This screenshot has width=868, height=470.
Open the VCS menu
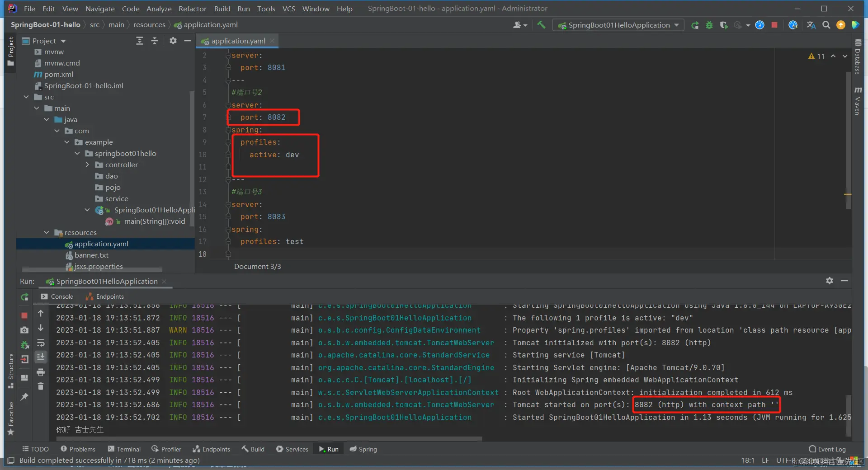pyautogui.click(x=289, y=9)
